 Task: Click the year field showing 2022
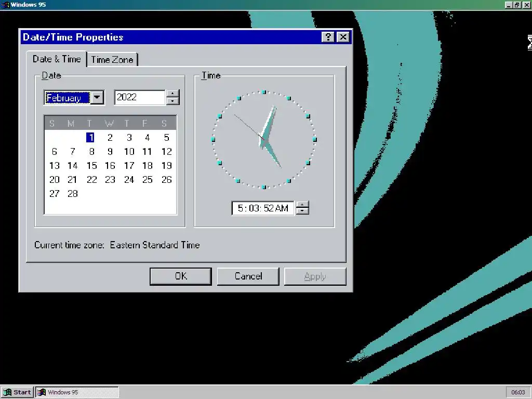(x=140, y=97)
